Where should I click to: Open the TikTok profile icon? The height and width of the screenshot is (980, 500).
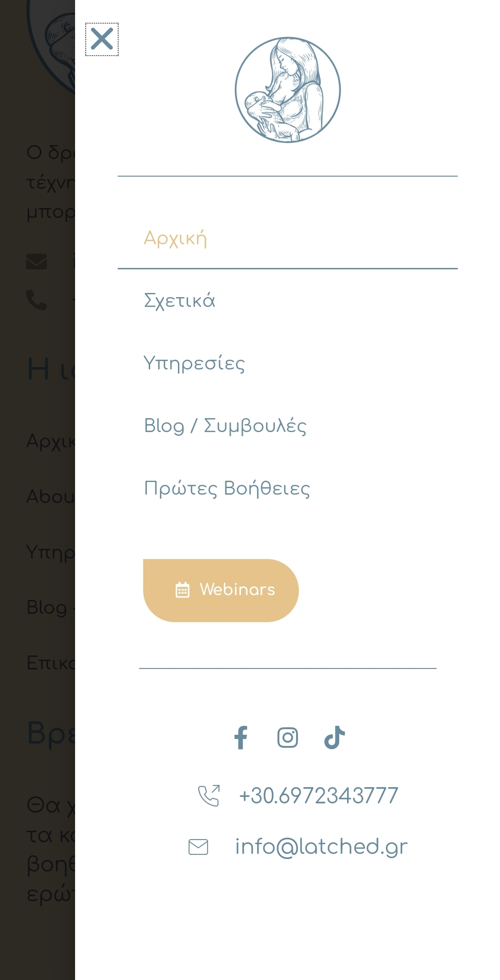[x=335, y=737]
